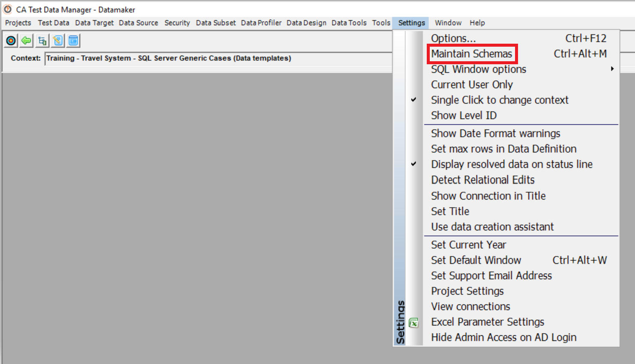
Task: Open the Test Data menu
Action: tap(54, 23)
